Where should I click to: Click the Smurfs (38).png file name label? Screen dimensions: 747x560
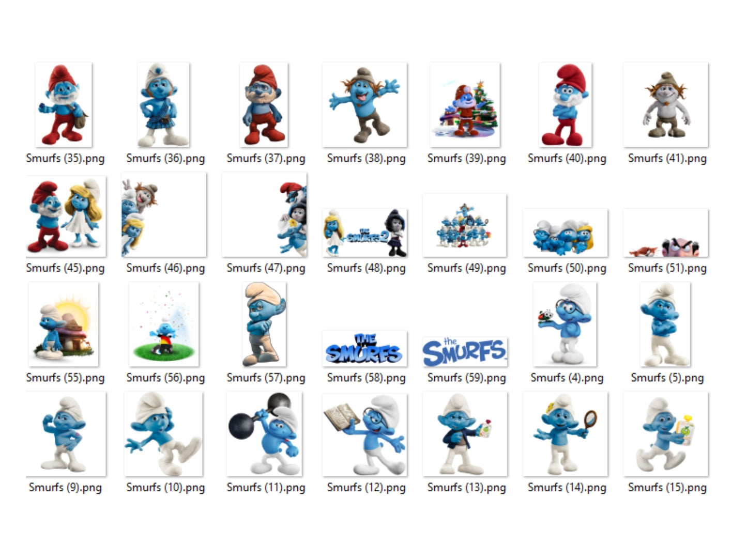pyautogui.click(x=366, y=158)
